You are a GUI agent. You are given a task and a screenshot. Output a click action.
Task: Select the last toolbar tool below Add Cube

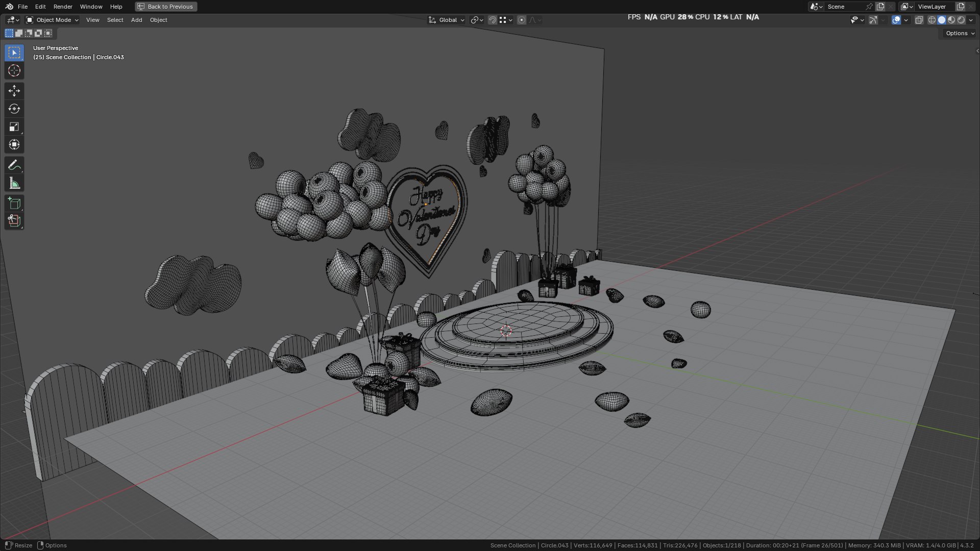[x=14, y=221]
